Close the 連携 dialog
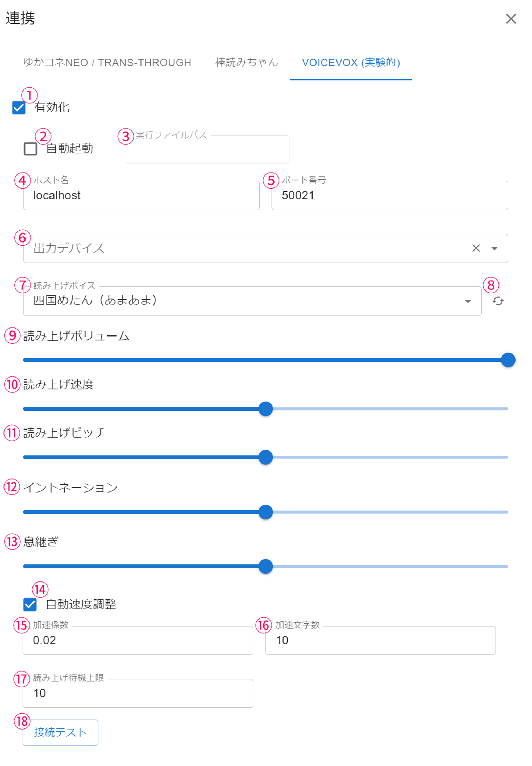Image resolution: width=532 pixels, height=766 pixels. [511, 19]
